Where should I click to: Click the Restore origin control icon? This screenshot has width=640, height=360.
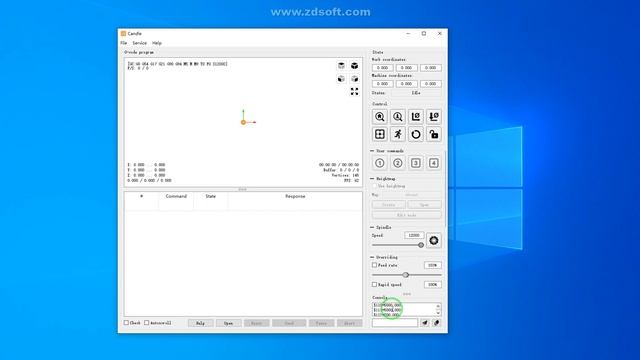click(380, 134)
